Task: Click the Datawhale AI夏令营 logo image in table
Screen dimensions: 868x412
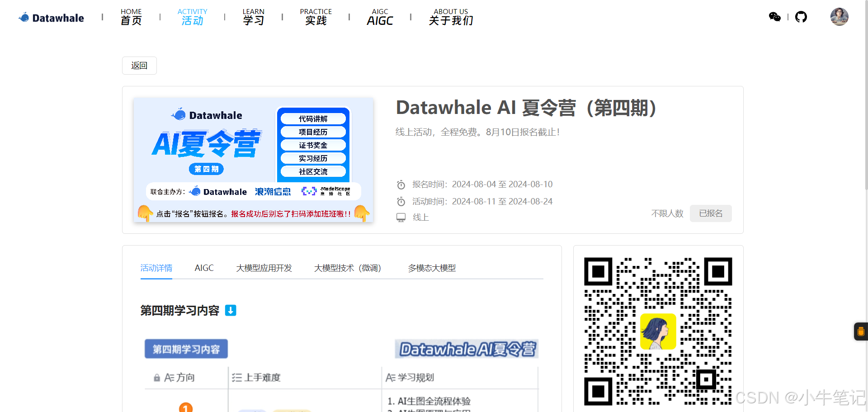Action: [x=467, y=349]
